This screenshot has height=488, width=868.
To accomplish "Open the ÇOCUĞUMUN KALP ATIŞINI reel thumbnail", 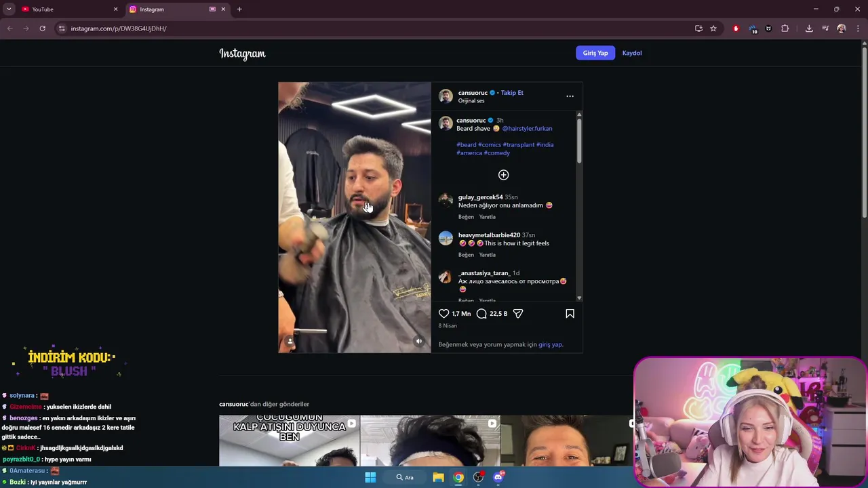I will (x=290, y=441).
